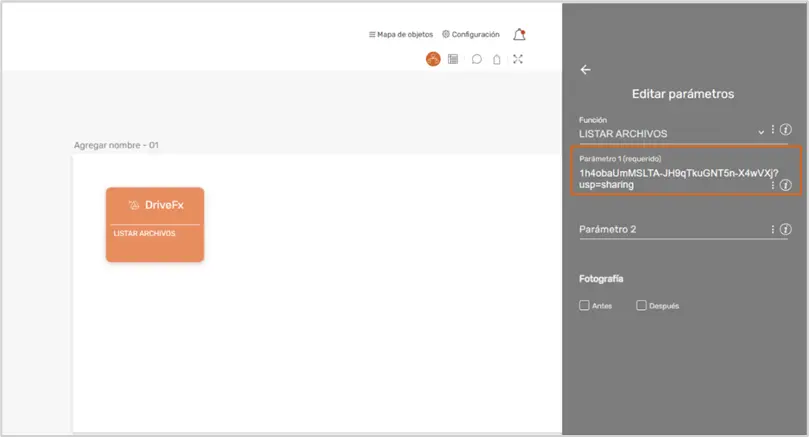Viewport: 809px width, 437px height.
Task: Click the orange flow diagram icon
Action: (x=433, y=59)
